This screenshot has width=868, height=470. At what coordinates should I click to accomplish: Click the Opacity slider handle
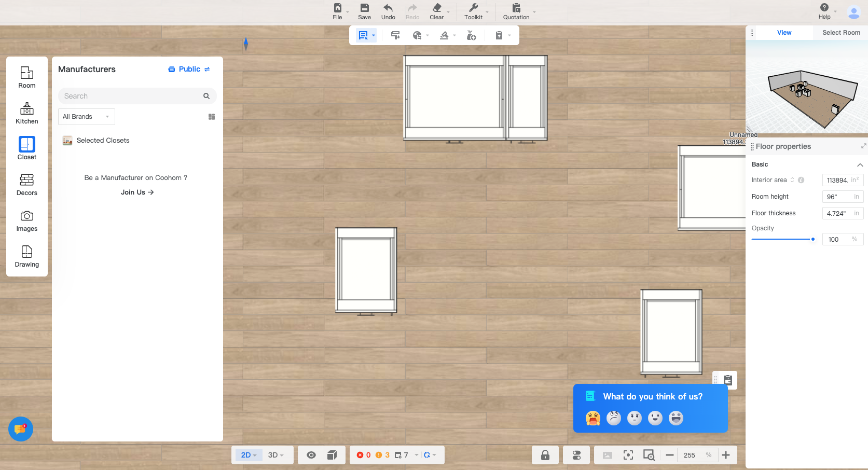click(x=812, y=239)
